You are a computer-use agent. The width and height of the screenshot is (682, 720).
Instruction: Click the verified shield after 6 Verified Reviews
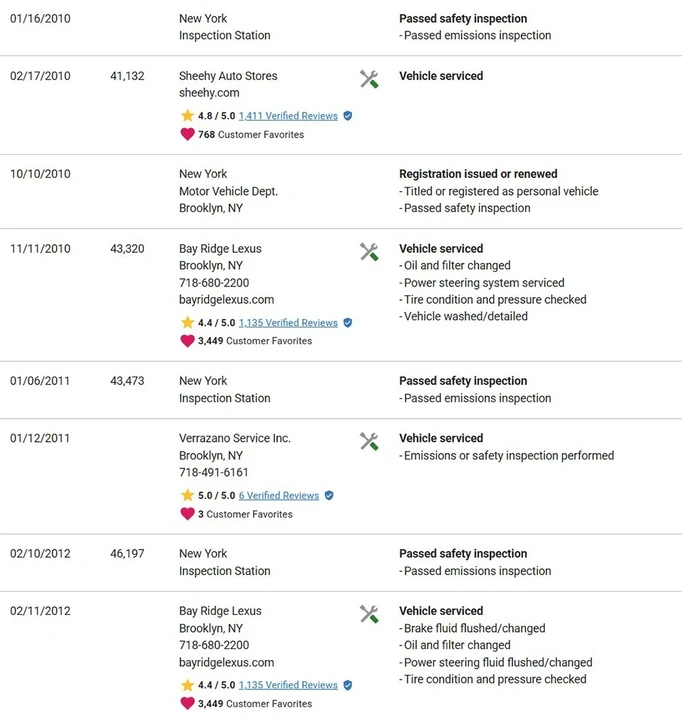pos(329,495)
